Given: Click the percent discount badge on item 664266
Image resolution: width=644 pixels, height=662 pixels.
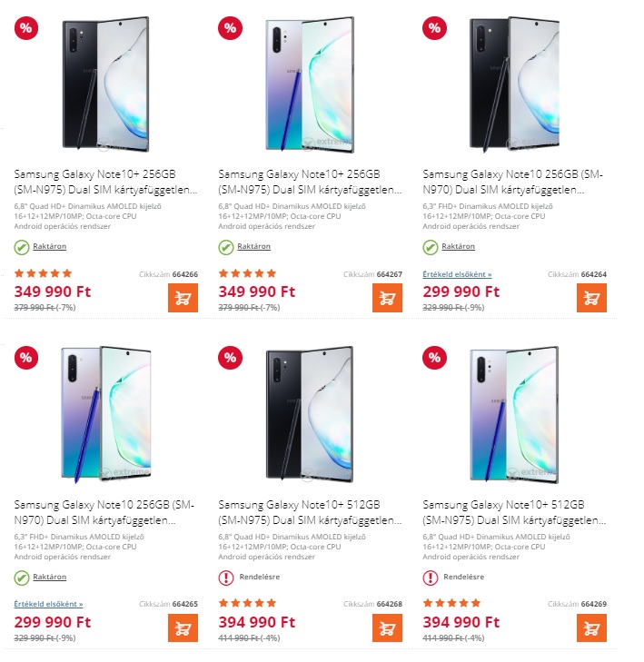Looking at the screenshot, I should [x=25, y=27].
